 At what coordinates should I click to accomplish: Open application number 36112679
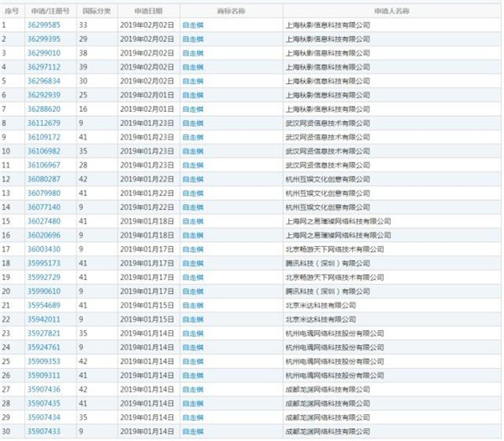(x=44, y=123)
